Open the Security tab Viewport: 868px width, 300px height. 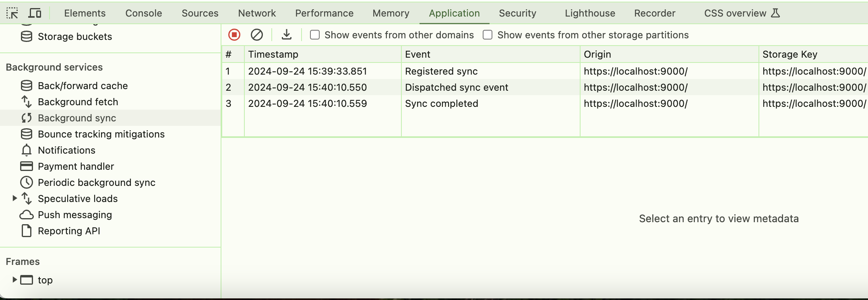point(517,13)
